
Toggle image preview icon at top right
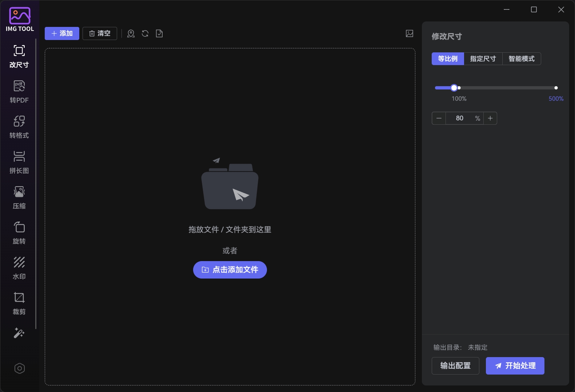[410, 33]
